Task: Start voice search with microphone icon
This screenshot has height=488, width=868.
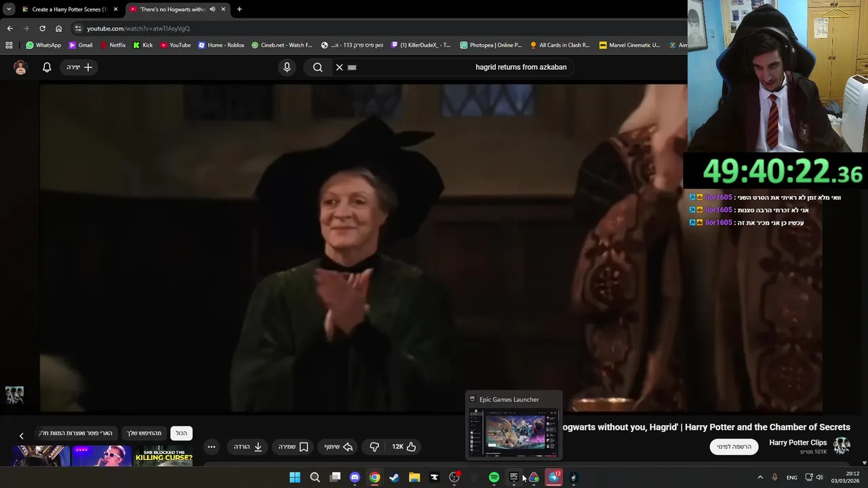Action: [287, 67]
